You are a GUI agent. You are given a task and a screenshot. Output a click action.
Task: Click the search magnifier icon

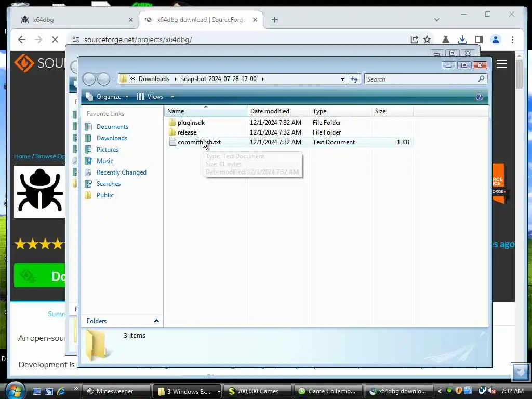481,79
